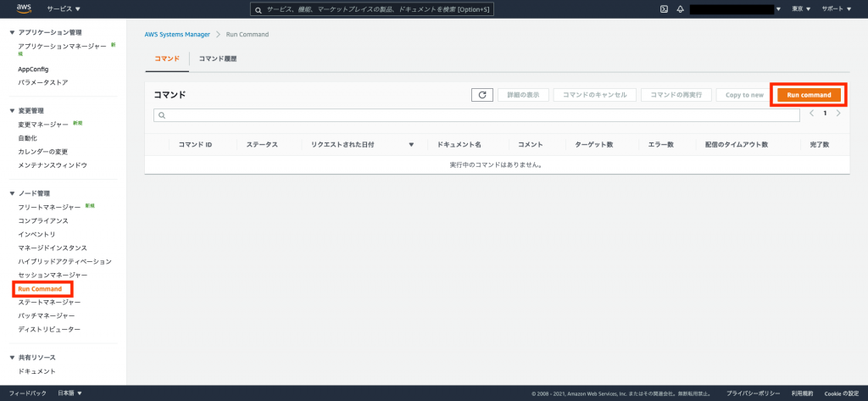Click the ドキュメント名 column header

[459, 145]
